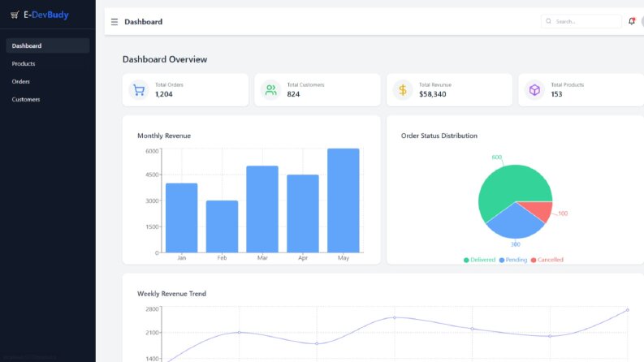The height and width of the screenshot is (362, 644).
Task: Click the 2100 axis label on line chart
Action: coord(152,333)
